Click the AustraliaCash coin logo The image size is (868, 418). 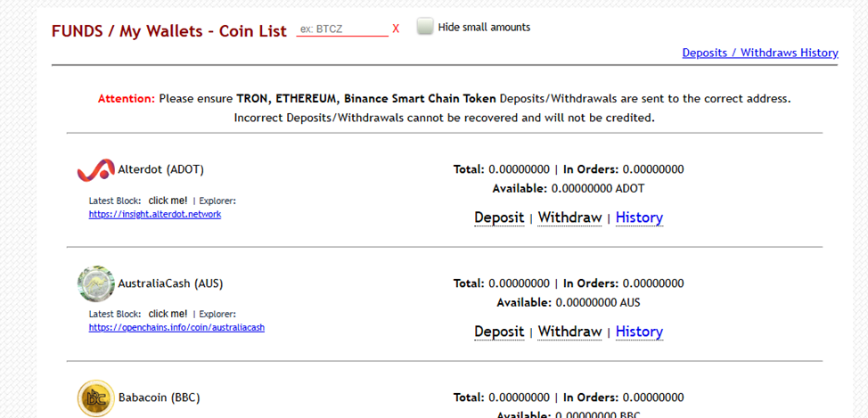click(95, 283)
